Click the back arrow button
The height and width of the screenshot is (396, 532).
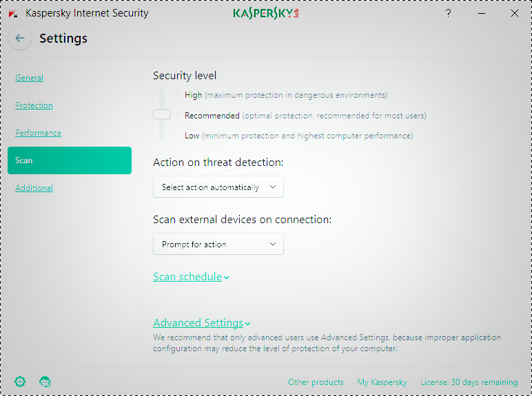20,39
